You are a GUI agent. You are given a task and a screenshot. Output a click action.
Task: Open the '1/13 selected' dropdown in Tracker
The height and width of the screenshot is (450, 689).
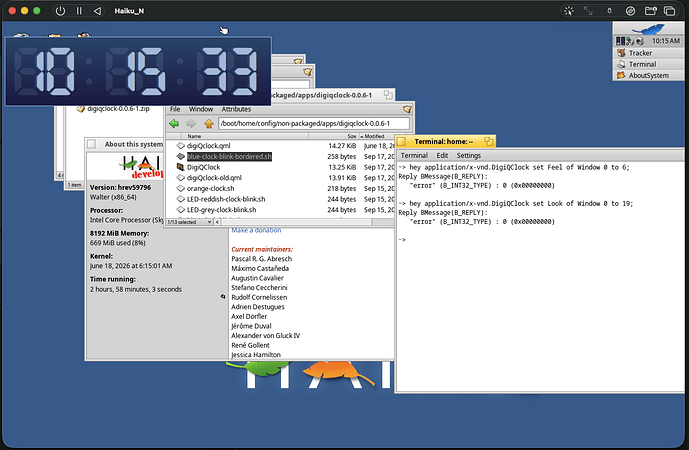point(189,222)
